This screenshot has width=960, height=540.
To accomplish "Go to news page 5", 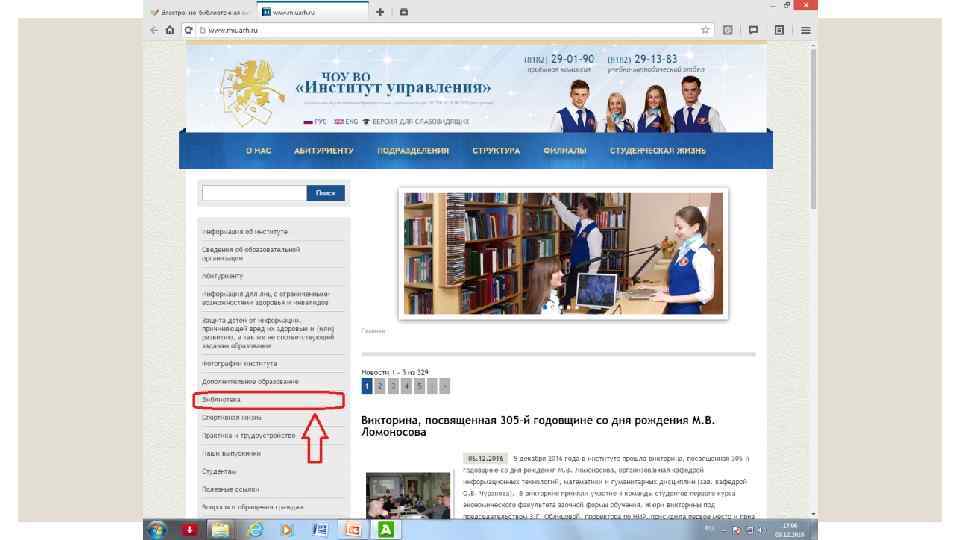I will [419, 386].
